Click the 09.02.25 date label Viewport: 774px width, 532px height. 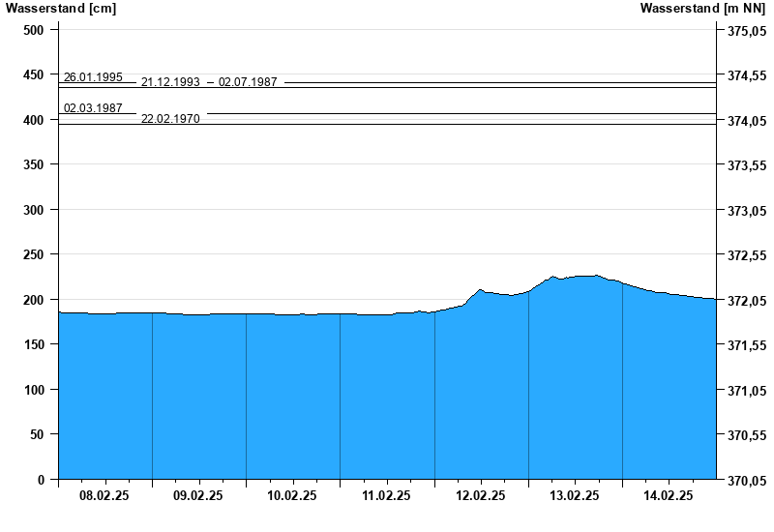point(198,495)
